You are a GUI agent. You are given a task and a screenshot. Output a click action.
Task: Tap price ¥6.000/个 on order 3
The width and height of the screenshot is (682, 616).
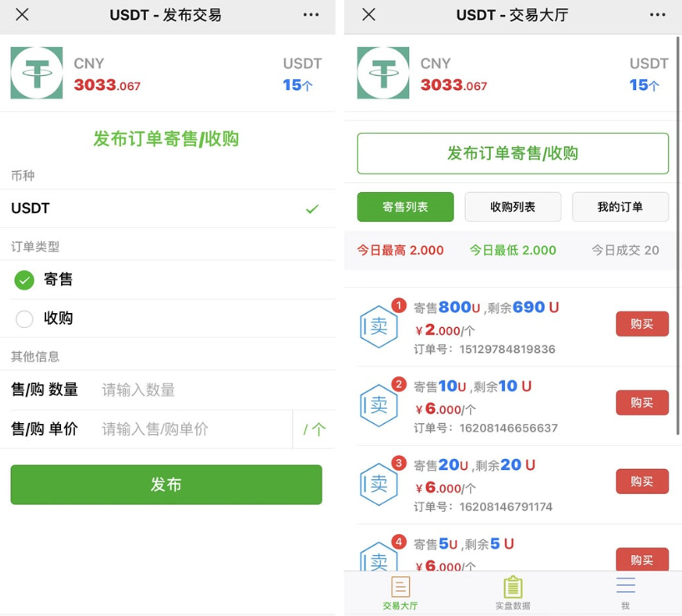pyautogui.click(x=446, y=487)
